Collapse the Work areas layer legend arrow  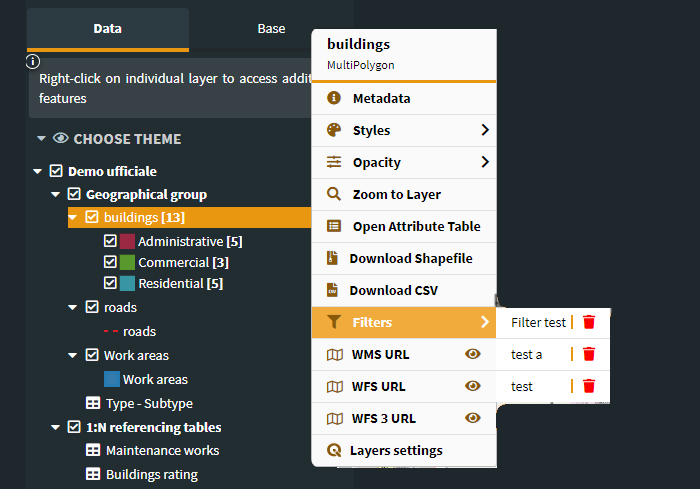[72, 355]
